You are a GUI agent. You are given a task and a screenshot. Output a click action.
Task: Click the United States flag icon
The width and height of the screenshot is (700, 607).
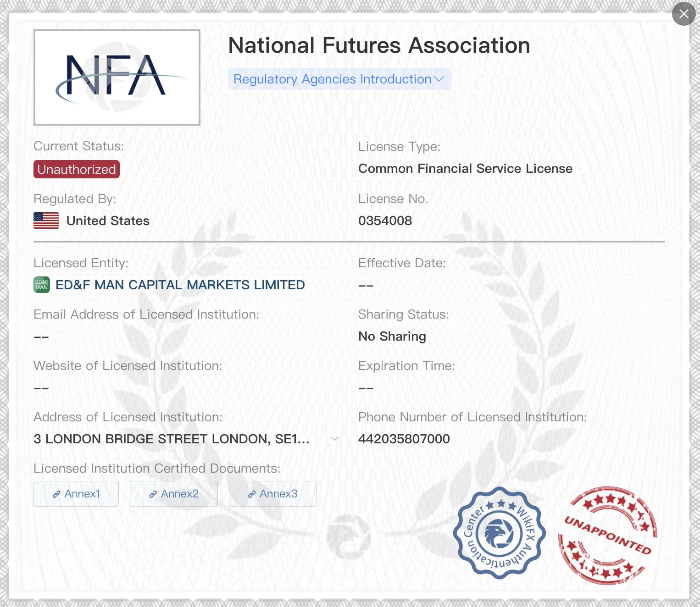pos(46,221)
